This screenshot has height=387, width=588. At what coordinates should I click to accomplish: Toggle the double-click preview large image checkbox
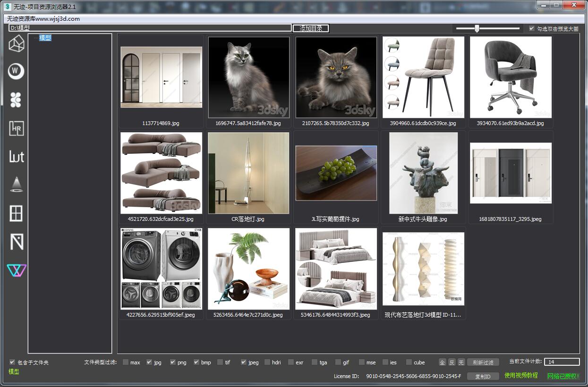coord(532,29)
